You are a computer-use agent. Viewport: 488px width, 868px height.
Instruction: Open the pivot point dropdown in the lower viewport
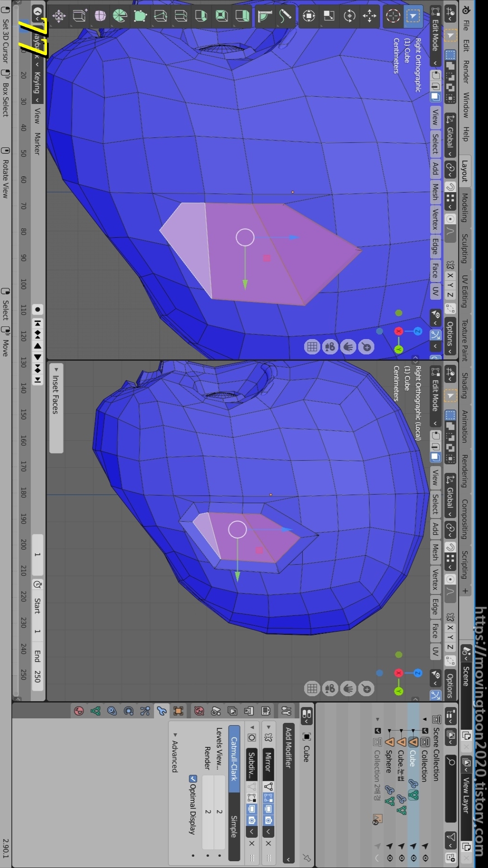(x=450, y=529)
